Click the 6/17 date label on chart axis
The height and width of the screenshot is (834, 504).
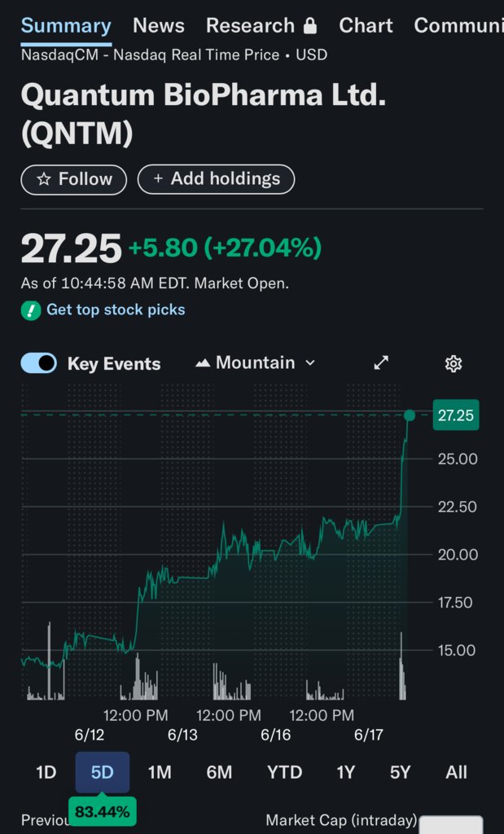pyautogui.click(x=368, y=735)
